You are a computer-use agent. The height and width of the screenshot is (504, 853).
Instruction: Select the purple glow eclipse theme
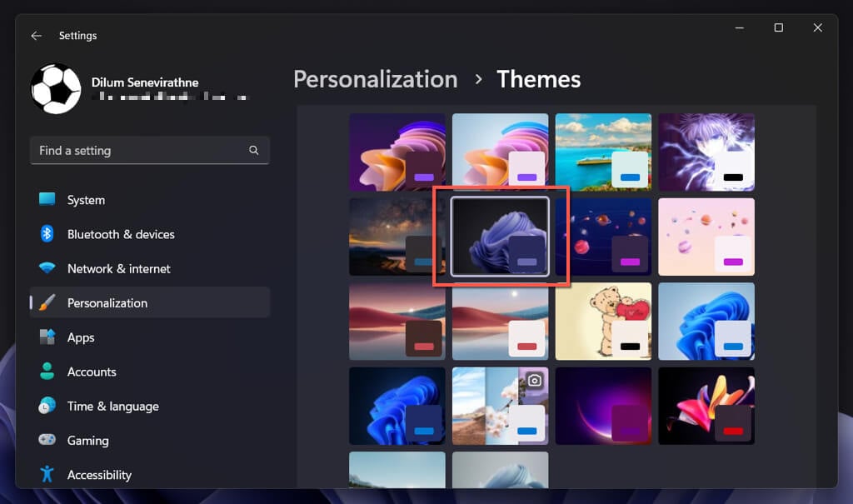(x=603, y=406)
